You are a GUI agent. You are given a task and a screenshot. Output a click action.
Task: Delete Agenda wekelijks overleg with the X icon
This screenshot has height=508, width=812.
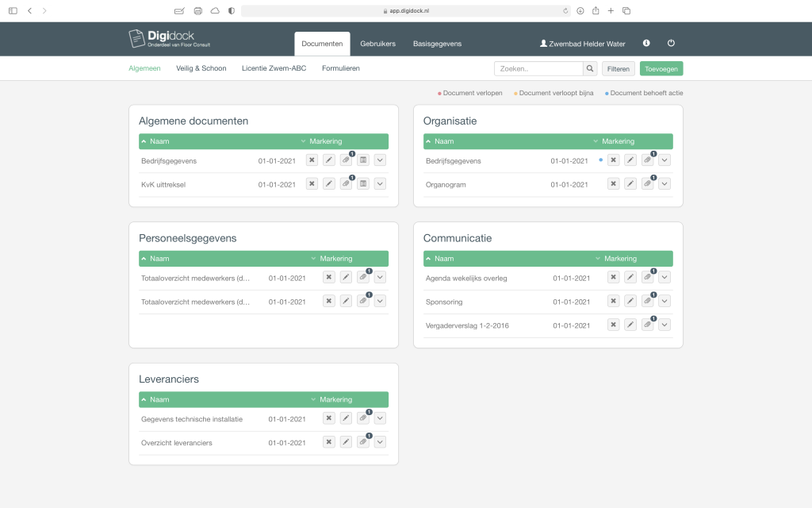coord(613,277)
